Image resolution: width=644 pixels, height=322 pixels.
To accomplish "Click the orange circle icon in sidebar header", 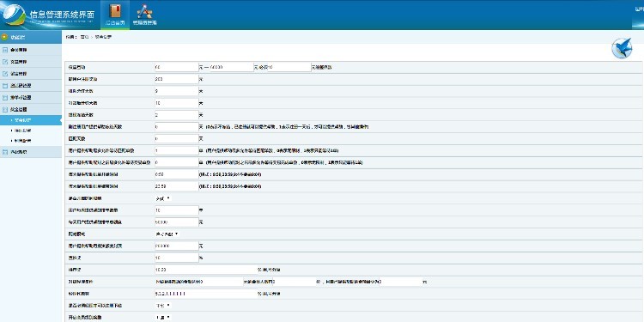I will [4, 37].
